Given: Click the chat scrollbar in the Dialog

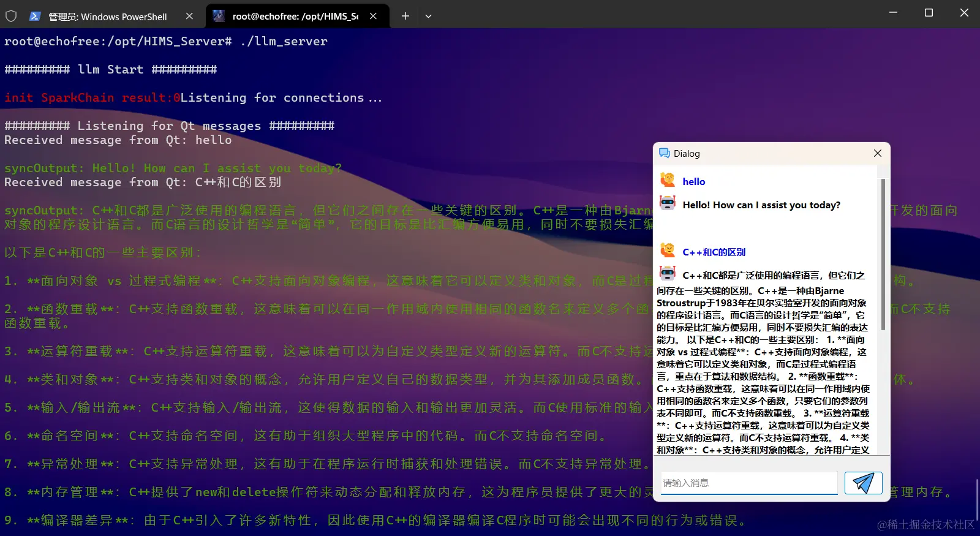Looking at the screenshot, I should click(883, 254).
